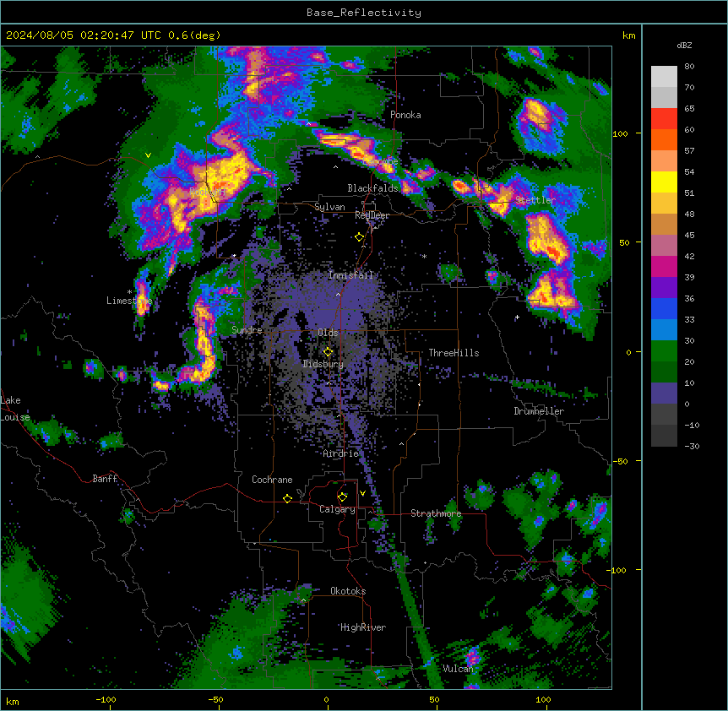Click the Drumheller city label
728x711 pixels.
point(539,411)
